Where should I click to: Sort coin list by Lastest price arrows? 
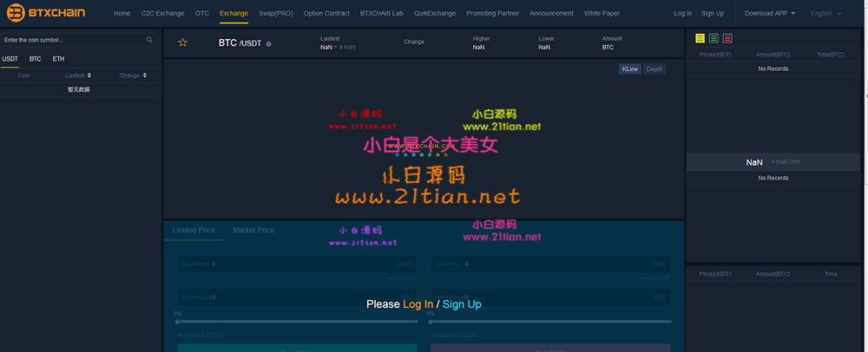click(x=89, y=75)
